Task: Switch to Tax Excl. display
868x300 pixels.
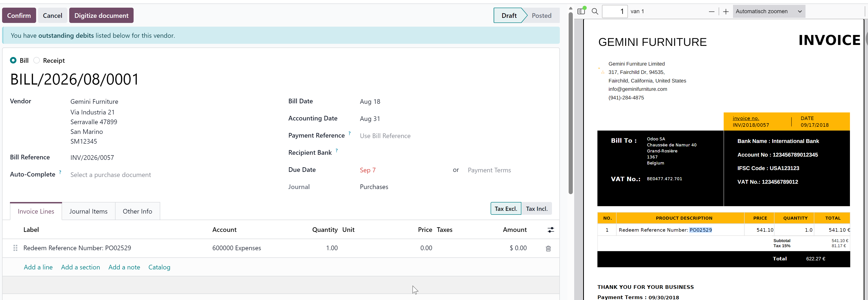Action: pyautogui.click(x=506, y=209)
